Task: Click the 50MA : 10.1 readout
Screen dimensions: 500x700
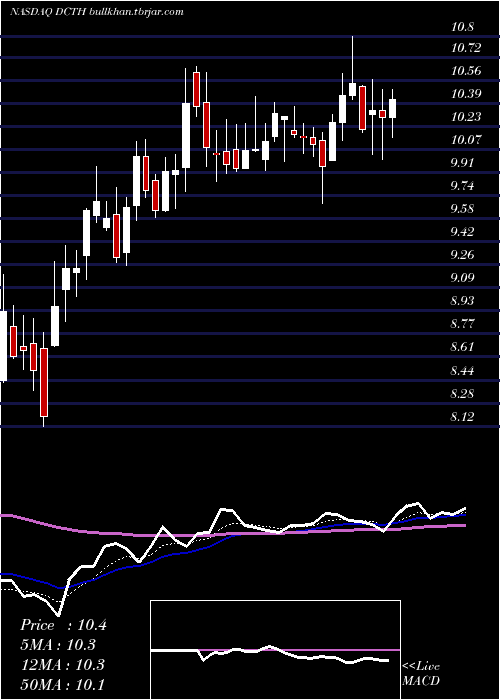Action: tap(62, 684)
